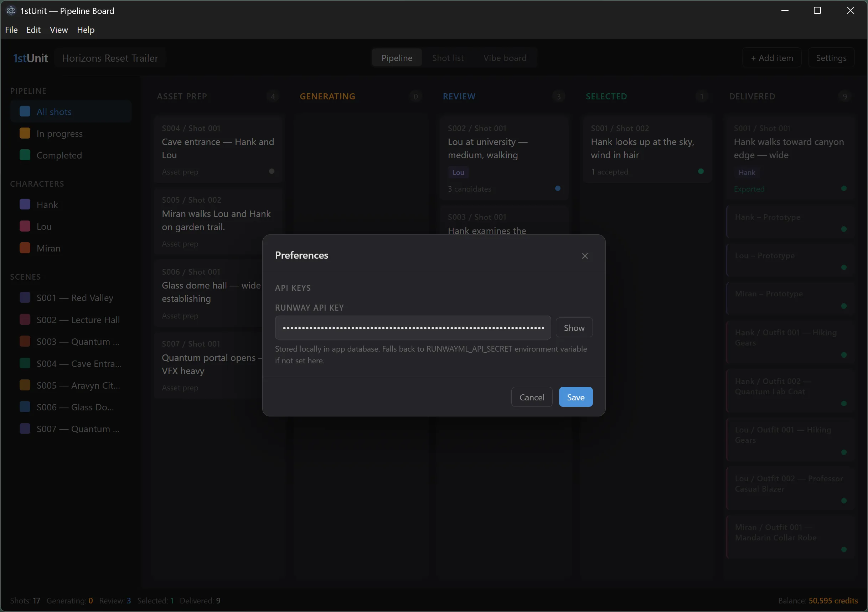Focus the Runway API key field

click(413, 328)
